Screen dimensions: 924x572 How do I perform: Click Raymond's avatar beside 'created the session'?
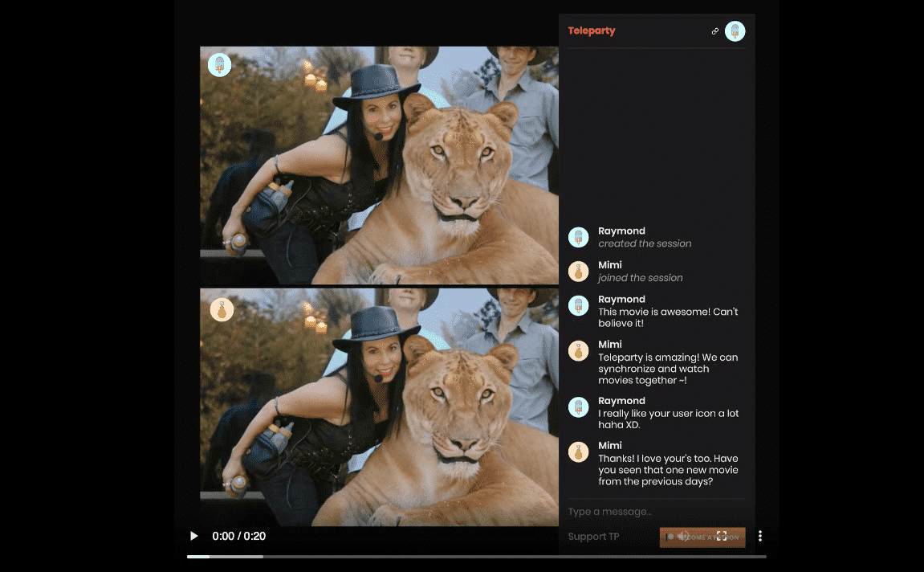point(578,237)
